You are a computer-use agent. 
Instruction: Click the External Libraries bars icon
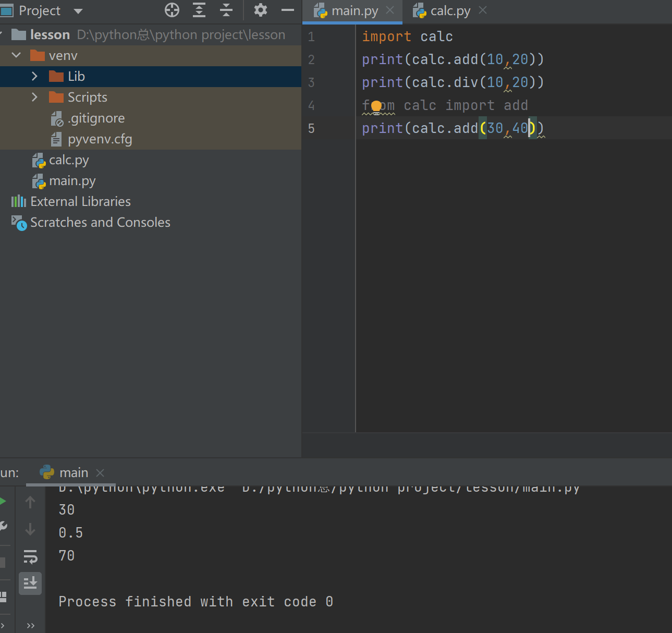point(19,201)
